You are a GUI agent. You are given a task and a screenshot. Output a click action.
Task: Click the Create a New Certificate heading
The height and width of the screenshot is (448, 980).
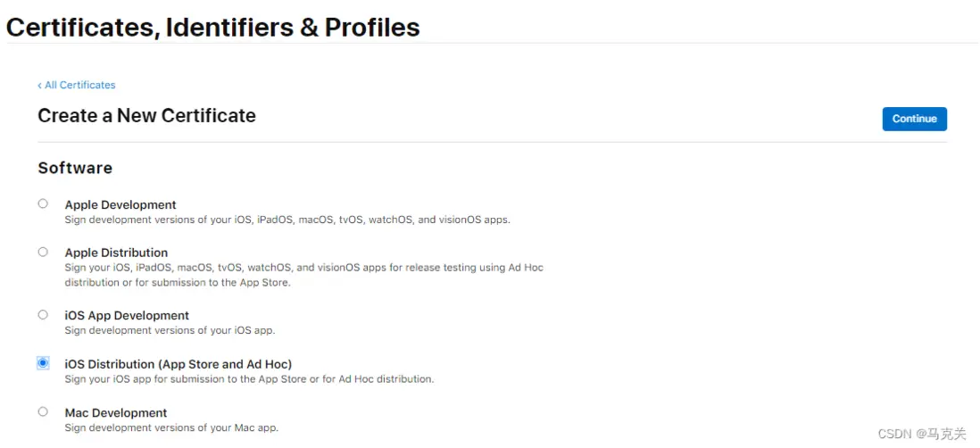[x=146, y=116]
